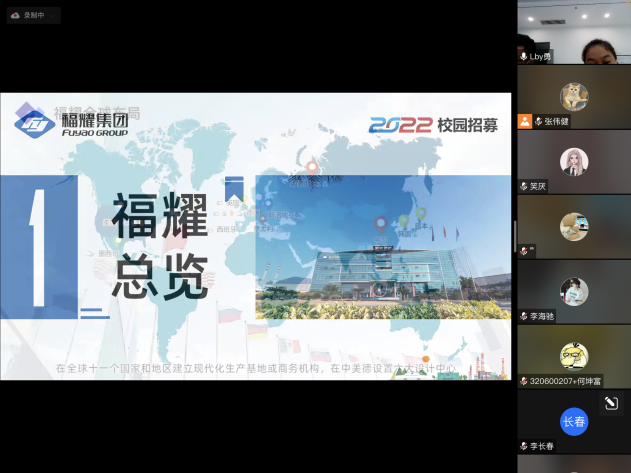Click muted mic icon next to 320600207+何坤富
The width and height of the screenshot is (631, 473).
(524, 381)
